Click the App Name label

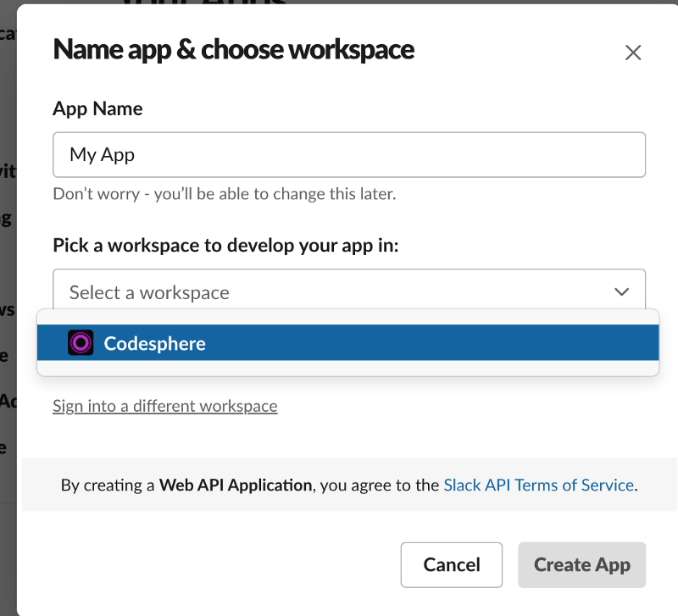[x=97, y=108]
